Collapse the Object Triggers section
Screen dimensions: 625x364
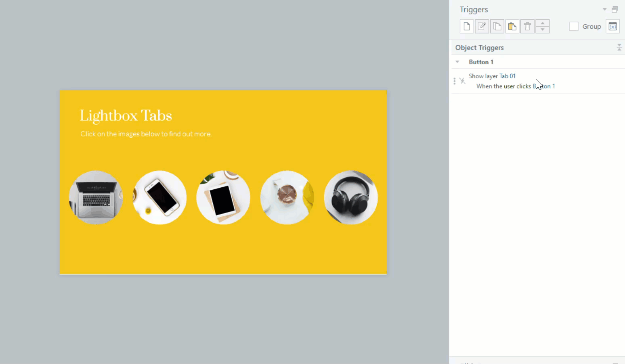click(619, 48)
